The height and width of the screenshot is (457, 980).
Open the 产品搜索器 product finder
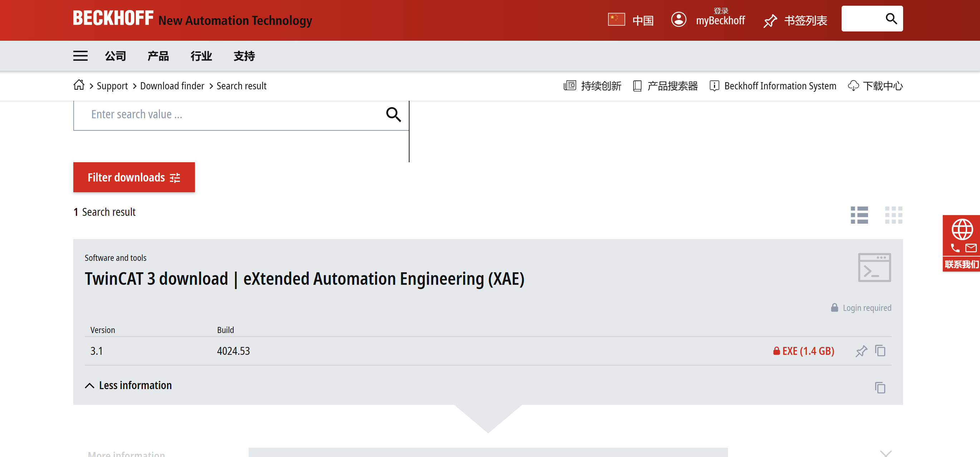click(672, 86)
